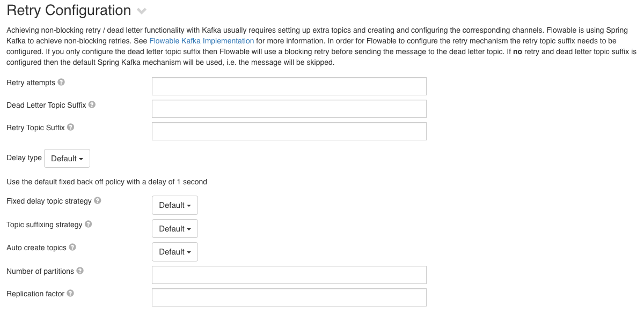Focus the Retry attempts input field
The width and height of the screenshot is (644, 314).
[x=289, y=86]
